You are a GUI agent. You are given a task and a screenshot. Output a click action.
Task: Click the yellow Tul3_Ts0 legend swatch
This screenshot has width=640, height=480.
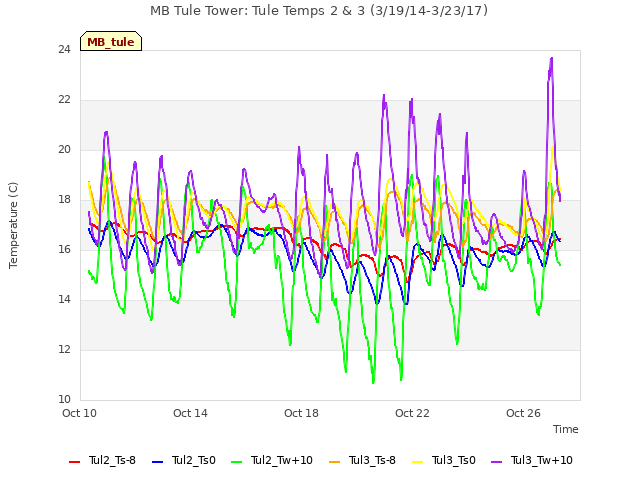tap(418, 462)
